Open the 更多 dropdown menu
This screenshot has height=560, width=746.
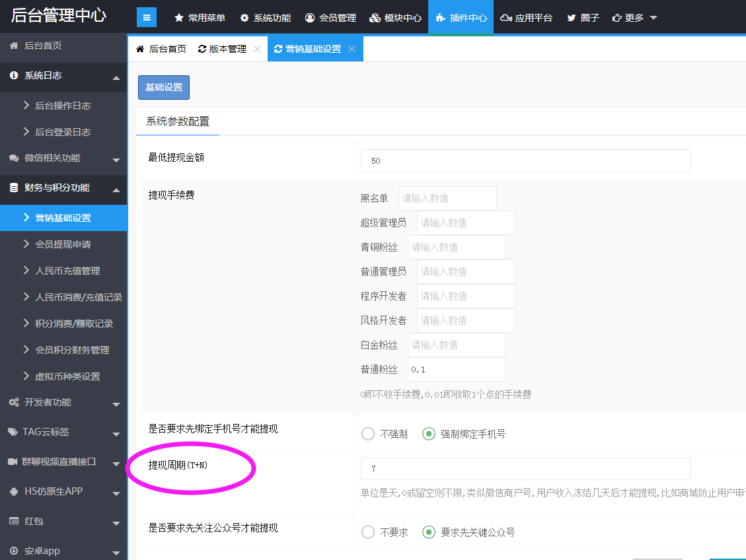click(634, 18)
